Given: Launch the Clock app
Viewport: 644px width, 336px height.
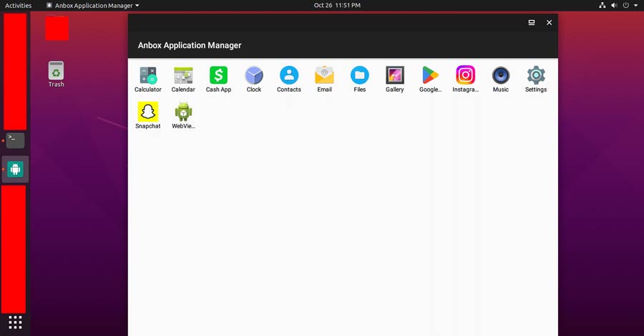Looking at the screenshot, I should coord(254,79).
